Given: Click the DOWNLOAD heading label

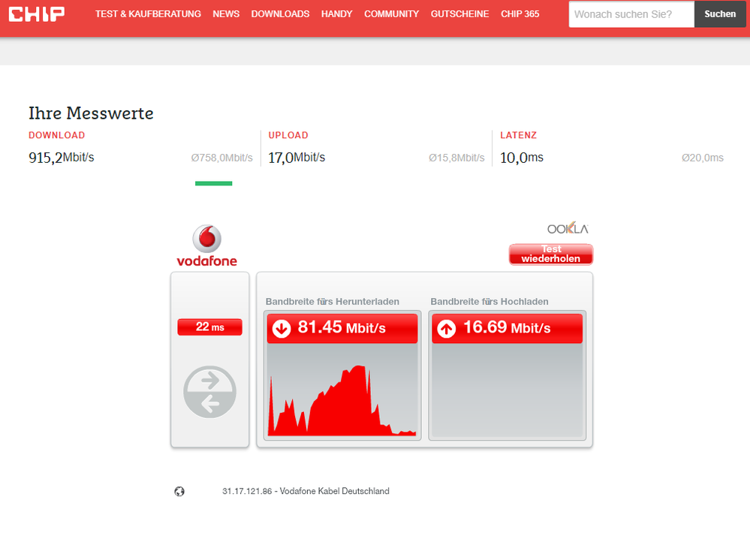Looking at the screenshot, I should (57, 135).
